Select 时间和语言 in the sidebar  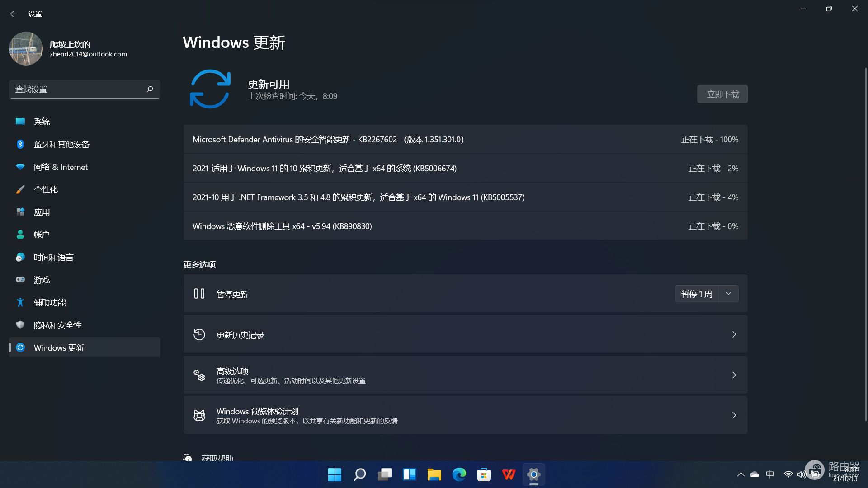(x=85, y=257)
